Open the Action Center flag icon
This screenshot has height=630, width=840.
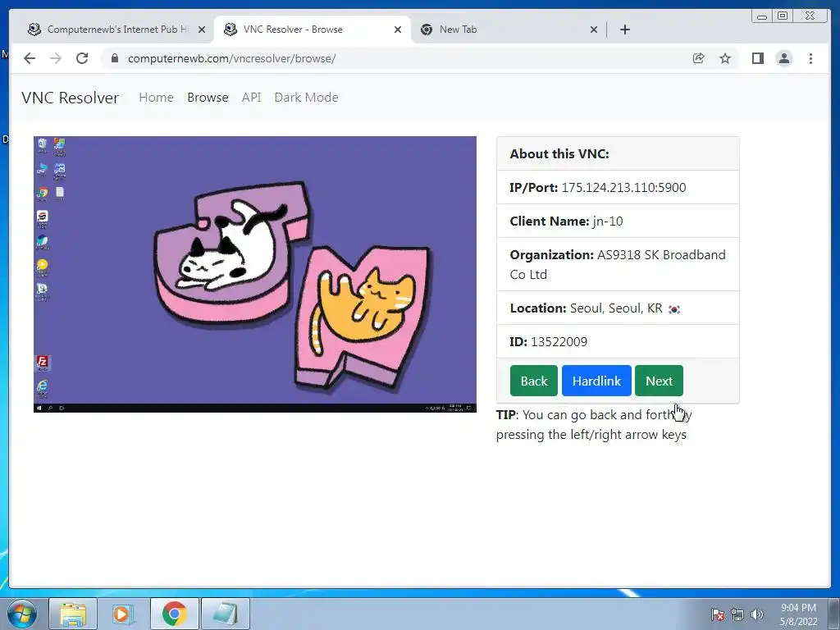717,614
